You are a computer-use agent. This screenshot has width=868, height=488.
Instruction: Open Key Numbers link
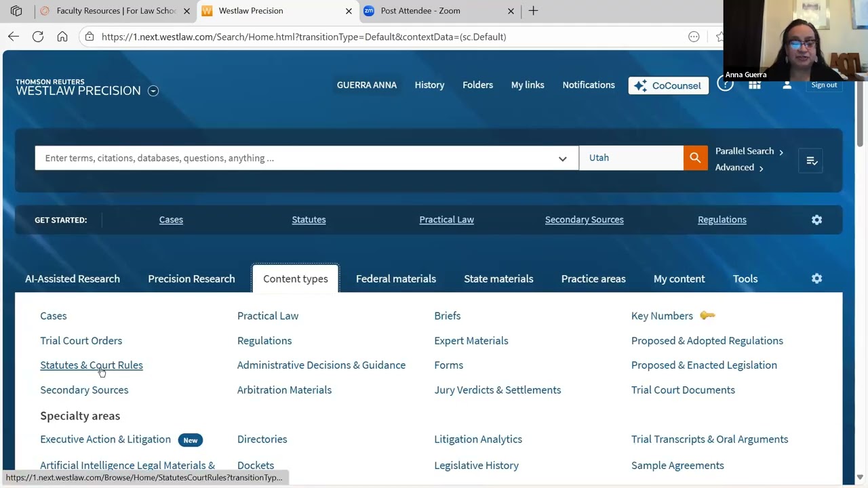click(x=662, y=316)
